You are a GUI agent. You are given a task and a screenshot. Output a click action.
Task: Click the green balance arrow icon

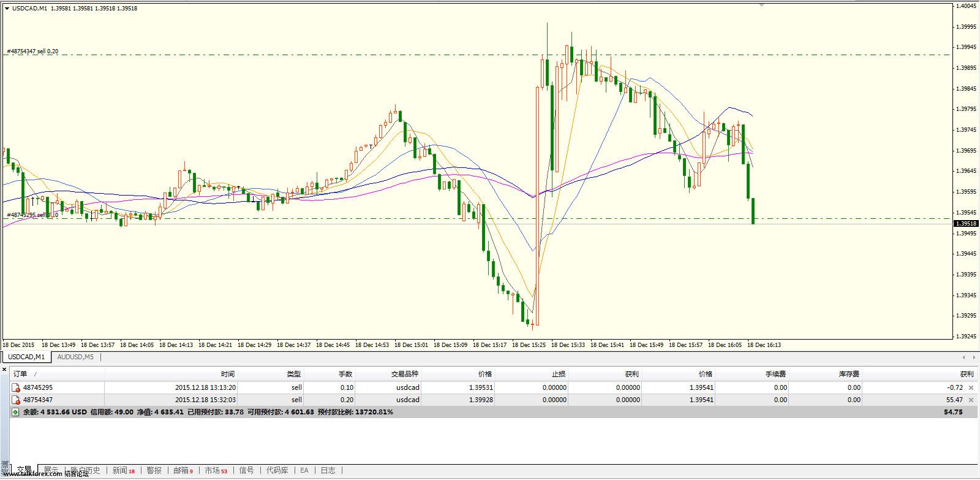(16, 412)
